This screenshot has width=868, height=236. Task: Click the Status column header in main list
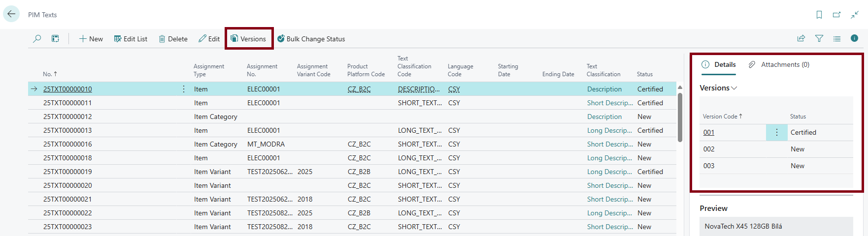coord(644,74)
